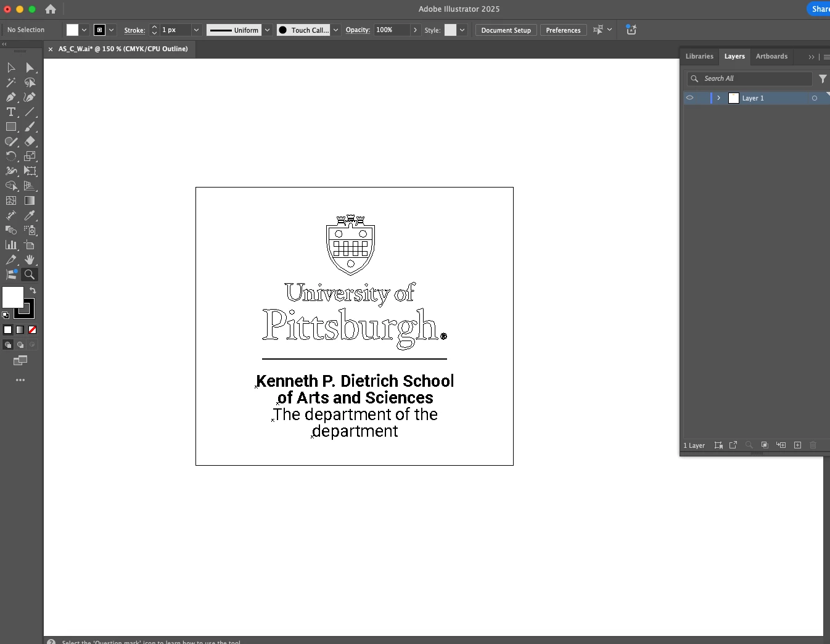This screenshot has width=830, height=644.
Task: Select the Scale tool
Action: (x=30, y=156)
